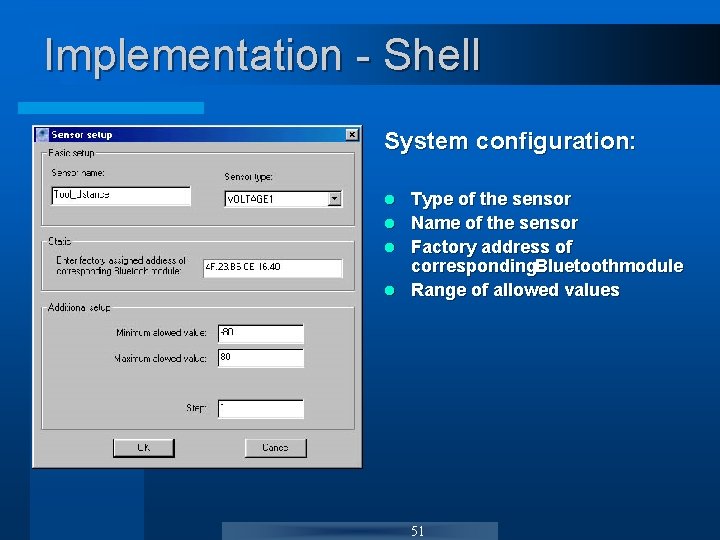Edit the Sensor name input field
The width and height of the screenshot is (720, 540).
point(121,196)
